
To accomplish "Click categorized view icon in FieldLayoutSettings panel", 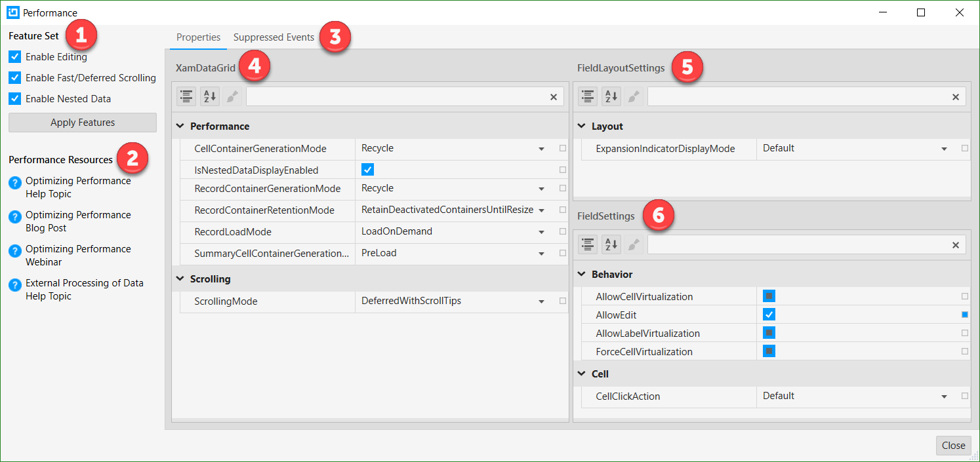I will click(x=588, y=96).
